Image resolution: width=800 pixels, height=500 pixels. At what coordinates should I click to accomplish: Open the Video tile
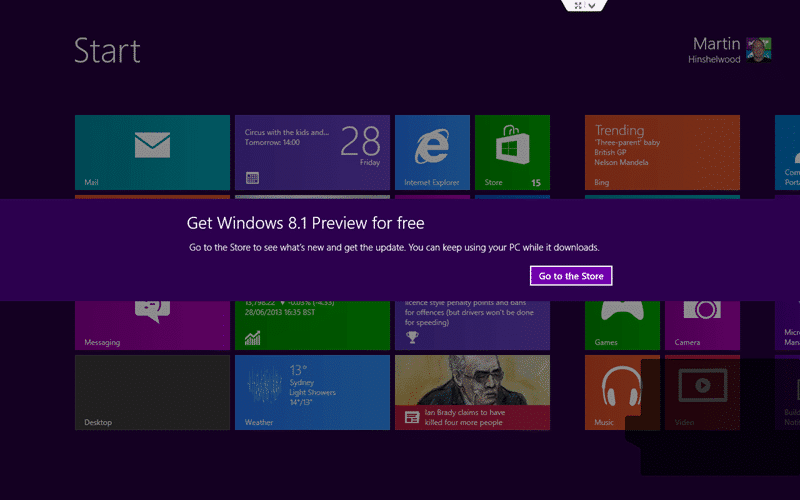click(x=702, y=392)
